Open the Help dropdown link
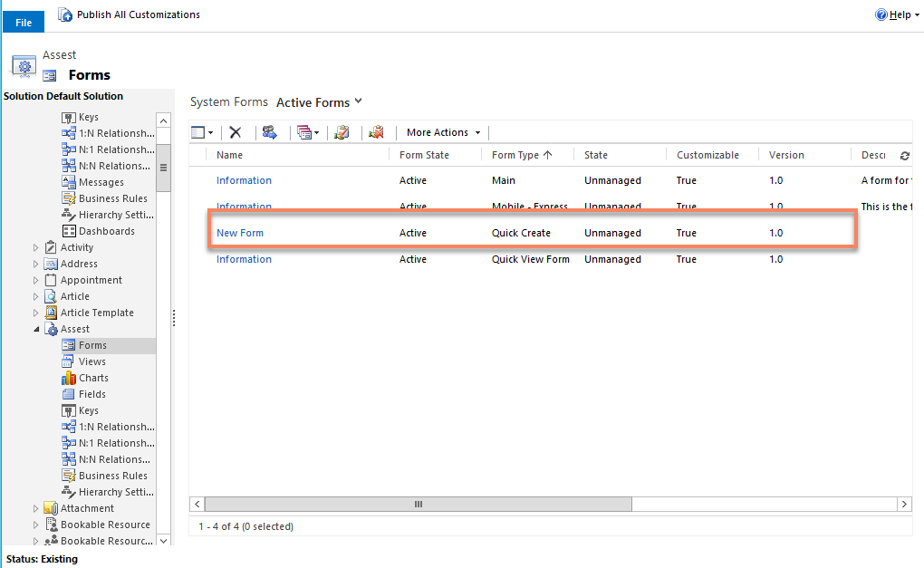Viewport: 924px width, 568px height. (x=896, y=14)
